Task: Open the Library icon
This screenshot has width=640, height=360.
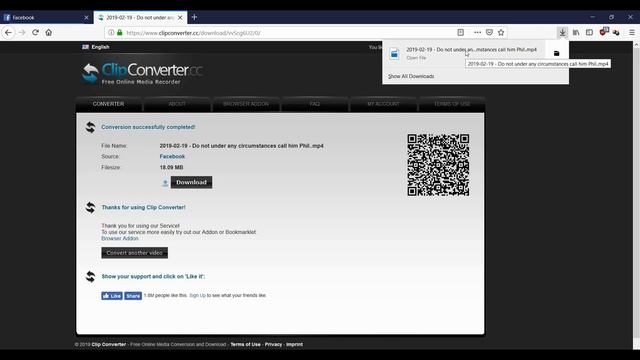Action: 576,32
